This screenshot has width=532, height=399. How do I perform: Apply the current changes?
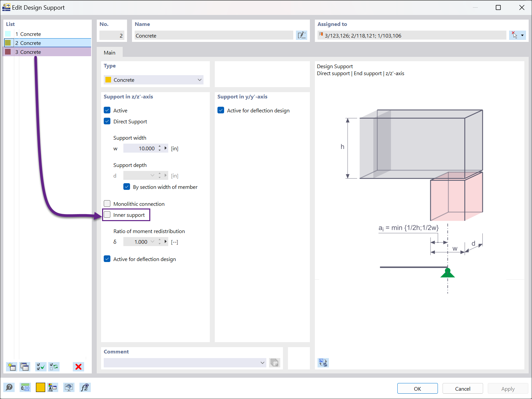coord(507,388)
